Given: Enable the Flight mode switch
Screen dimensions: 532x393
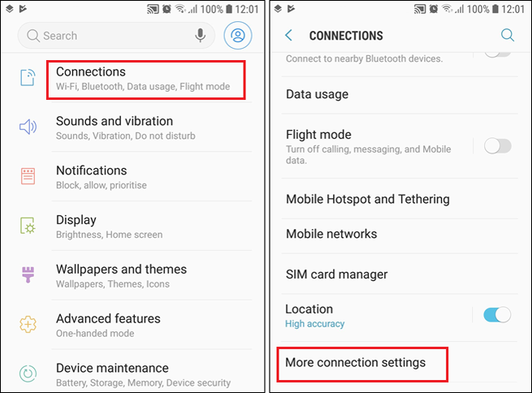Looking at the screenshot, I should (x=497, y=146).
